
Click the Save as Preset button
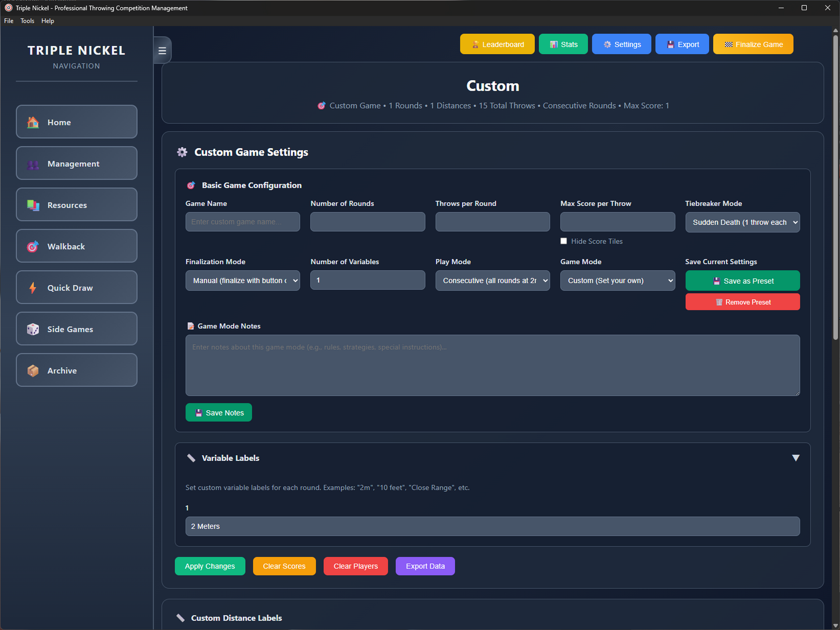(742, 281)
